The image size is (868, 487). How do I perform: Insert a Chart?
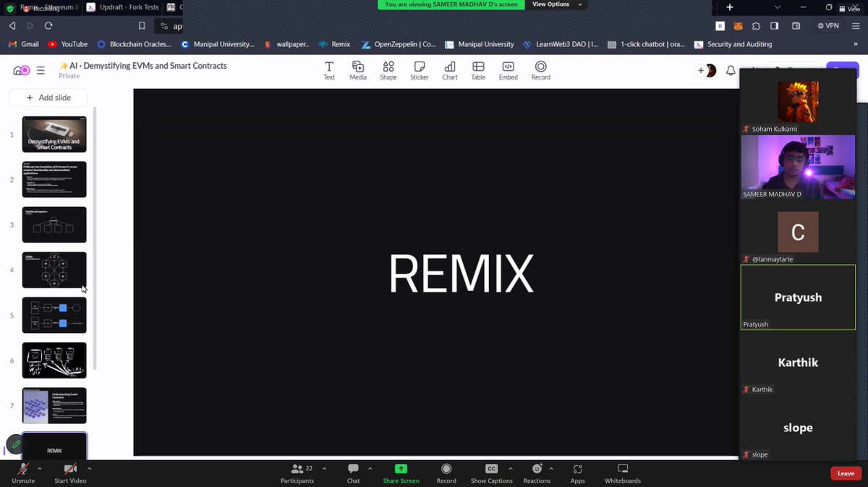450,69
